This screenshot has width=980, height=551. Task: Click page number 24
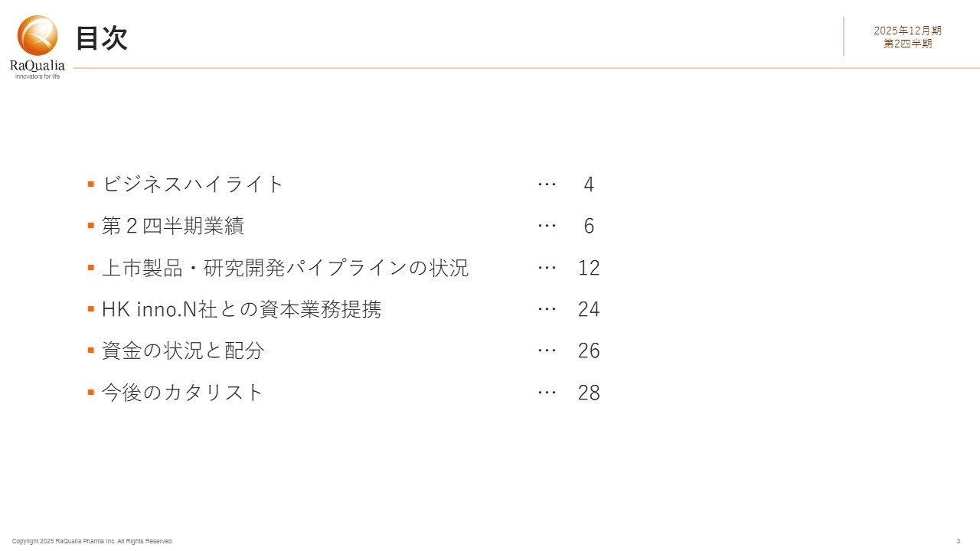coord(589,309)
